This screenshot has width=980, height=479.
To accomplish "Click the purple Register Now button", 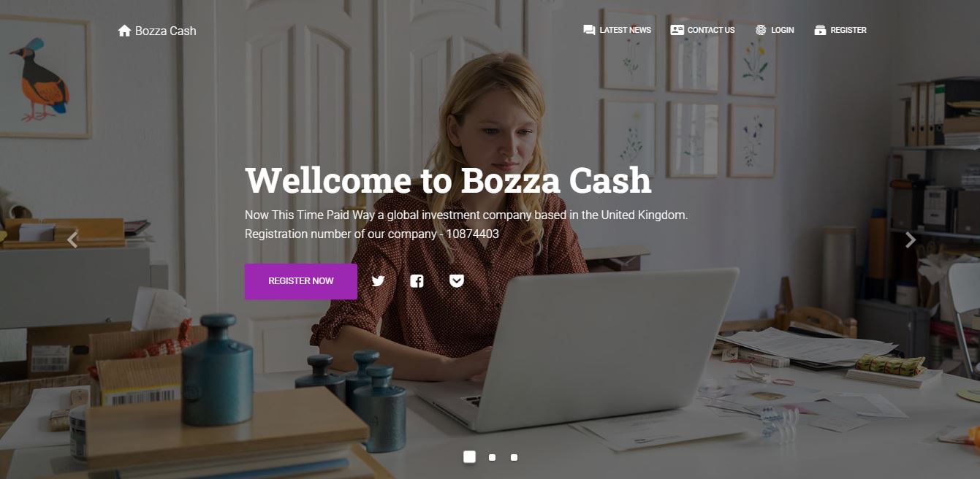I will [x=301, y=281].
